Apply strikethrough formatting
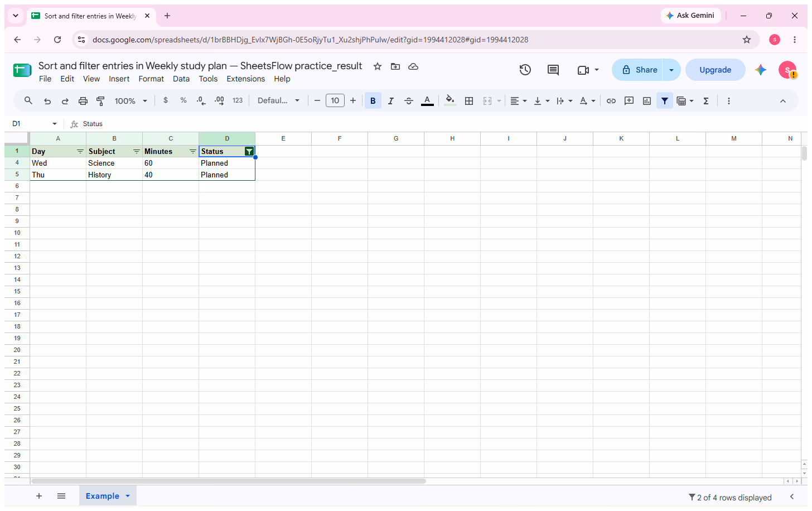812x511 pixels. point(409,101)
